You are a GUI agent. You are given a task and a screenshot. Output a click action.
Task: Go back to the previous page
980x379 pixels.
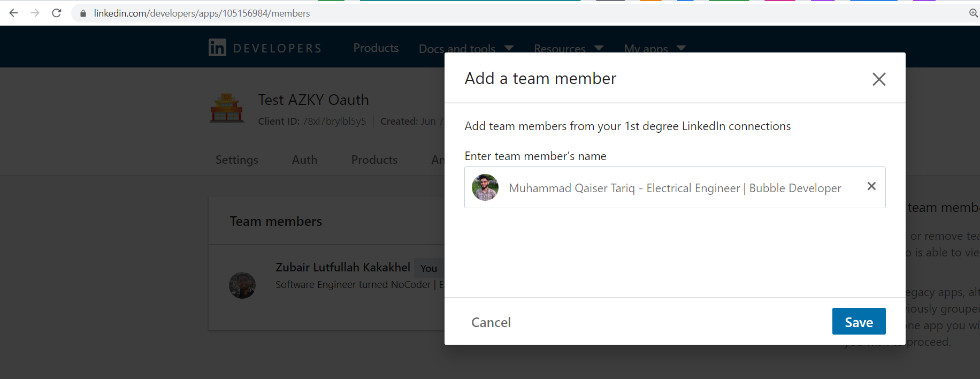(x=14, y=13)
